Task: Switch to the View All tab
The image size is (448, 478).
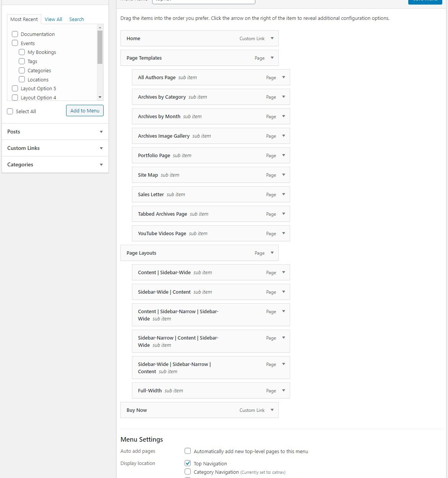Action: click(53, 19)
